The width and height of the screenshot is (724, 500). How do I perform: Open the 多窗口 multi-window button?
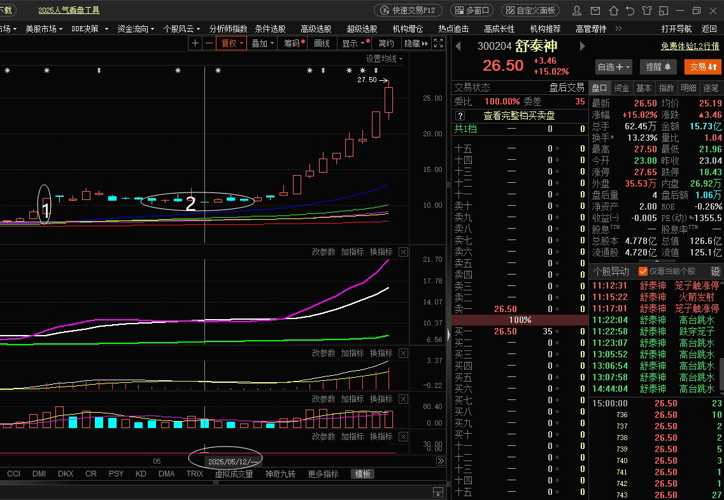click(x=471, y=10)
